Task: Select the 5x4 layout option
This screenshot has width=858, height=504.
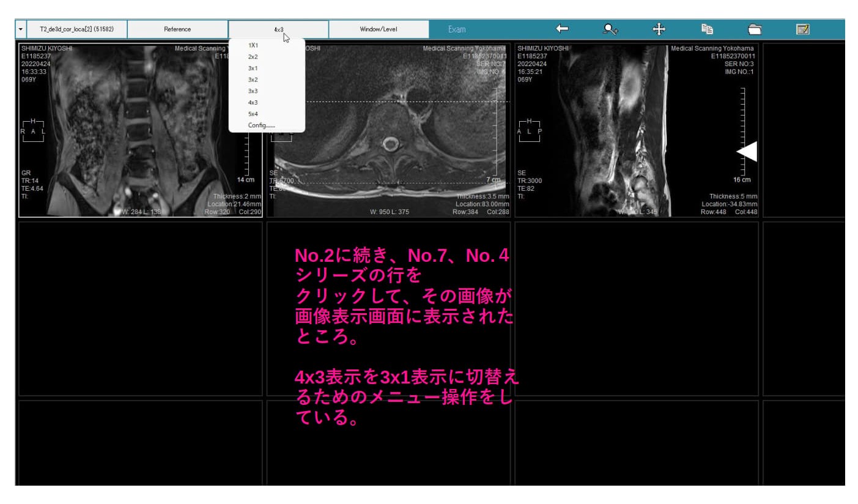Action: [x=252, y=113]
